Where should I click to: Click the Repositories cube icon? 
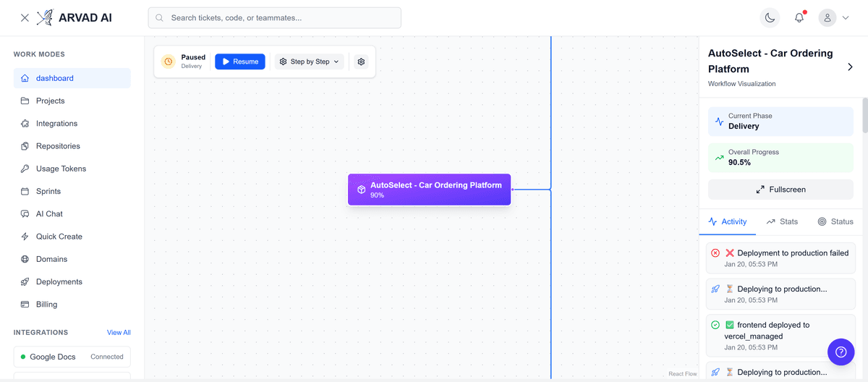(x=25, y=146)
